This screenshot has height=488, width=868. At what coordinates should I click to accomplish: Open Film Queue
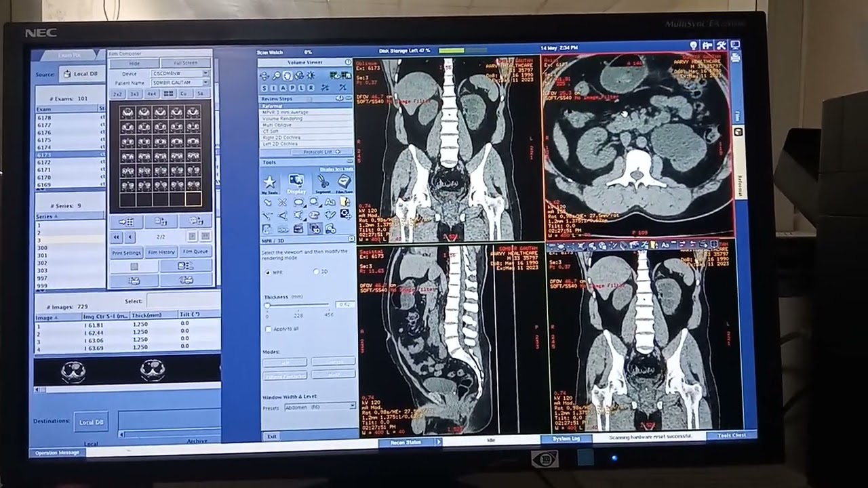(x=195, y=251)
